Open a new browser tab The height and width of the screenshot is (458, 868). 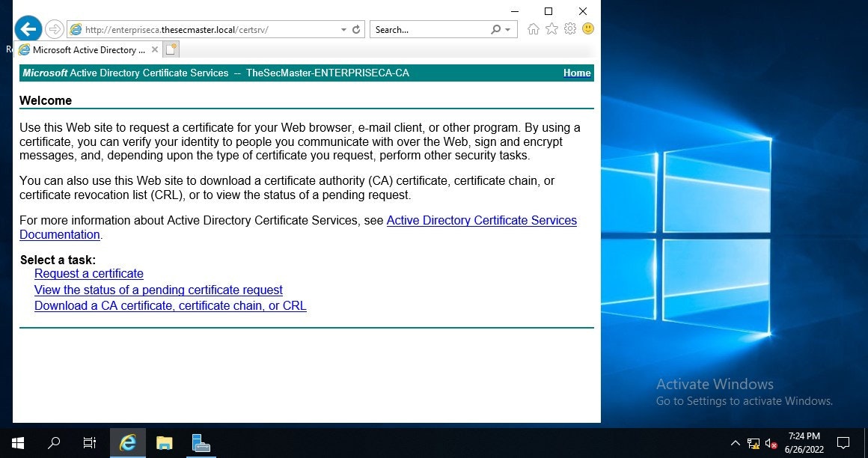[x=171, y=49]
